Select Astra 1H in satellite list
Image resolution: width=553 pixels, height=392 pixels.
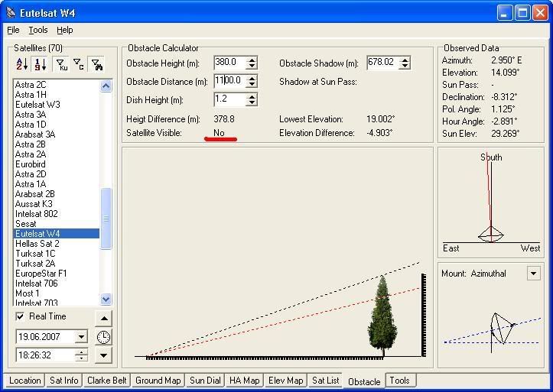coord(57,95)
